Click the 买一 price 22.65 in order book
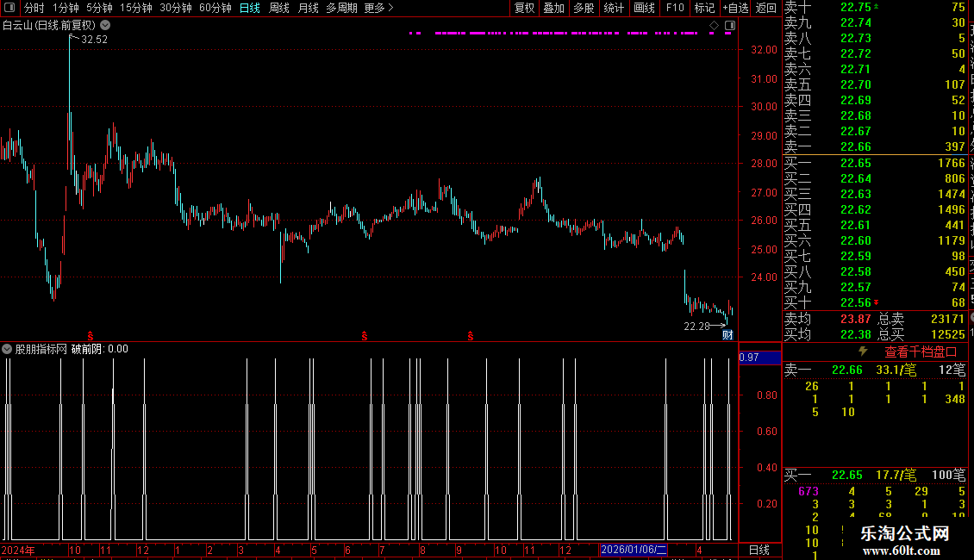This screenshot has height=560, width=974. click(856, 164)
